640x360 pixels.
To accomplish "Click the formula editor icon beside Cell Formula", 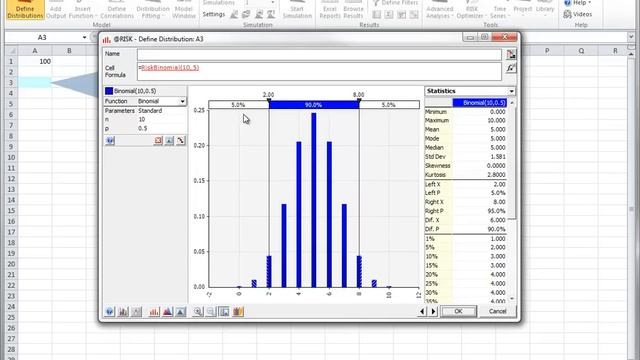I will (511, 68).
